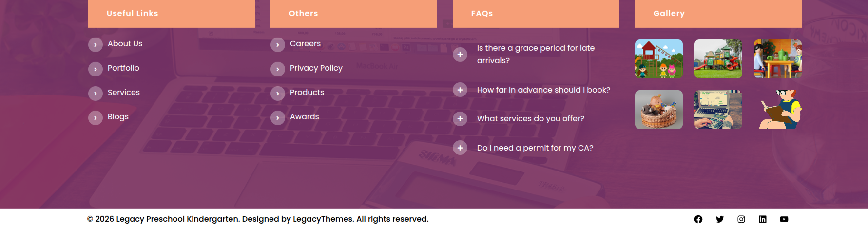The width and height of the screenshot is (868, 228).
Task: Expand the 'What services do you offer?' FAQ
Action: (460, 119)
